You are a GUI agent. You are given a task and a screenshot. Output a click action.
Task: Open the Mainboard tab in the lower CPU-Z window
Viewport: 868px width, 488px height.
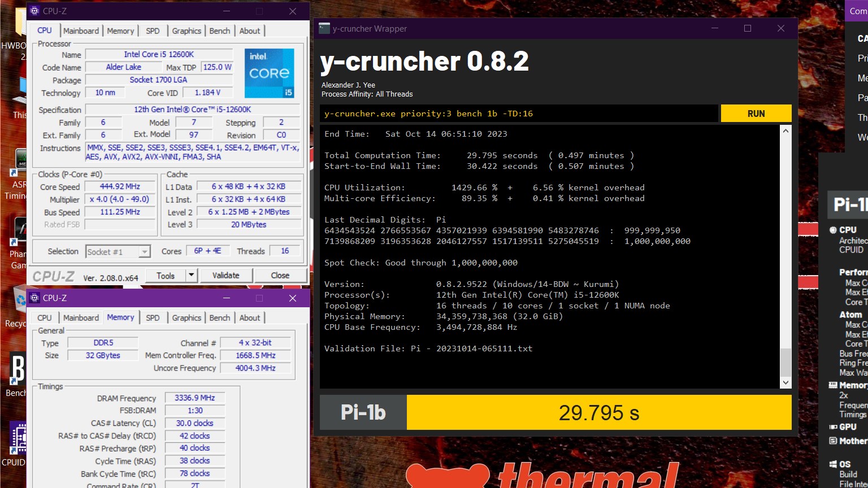tap(81, 318)
